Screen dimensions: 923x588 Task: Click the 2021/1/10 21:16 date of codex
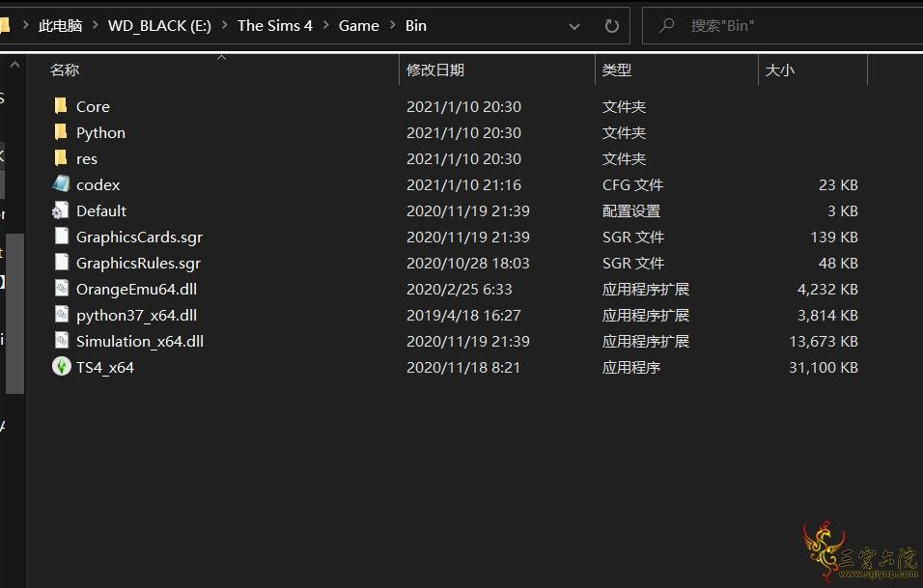pos(463,184)
